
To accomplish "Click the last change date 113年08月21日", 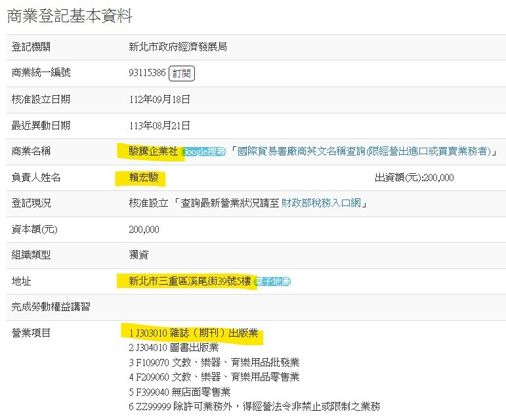I will pos(159,125).
